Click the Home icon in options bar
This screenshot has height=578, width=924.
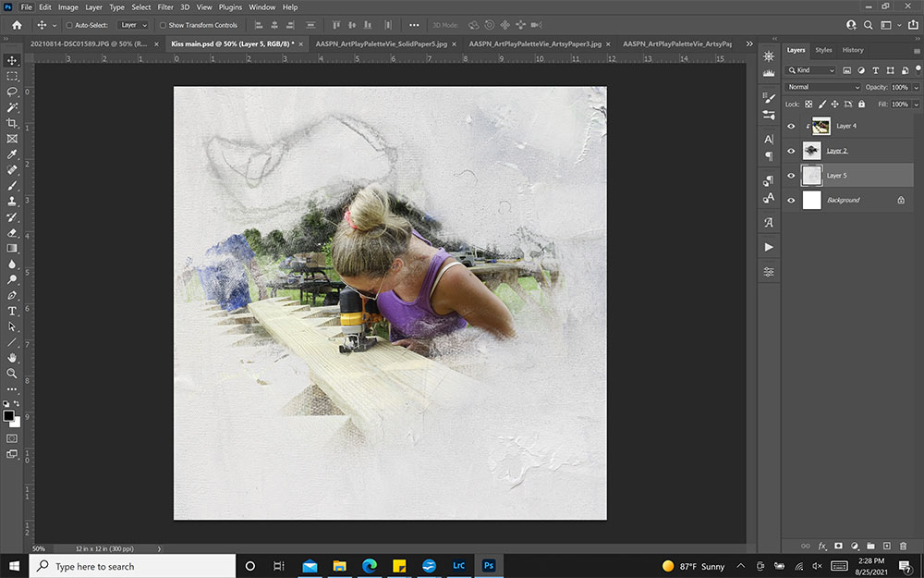click(x=17, y=25)
